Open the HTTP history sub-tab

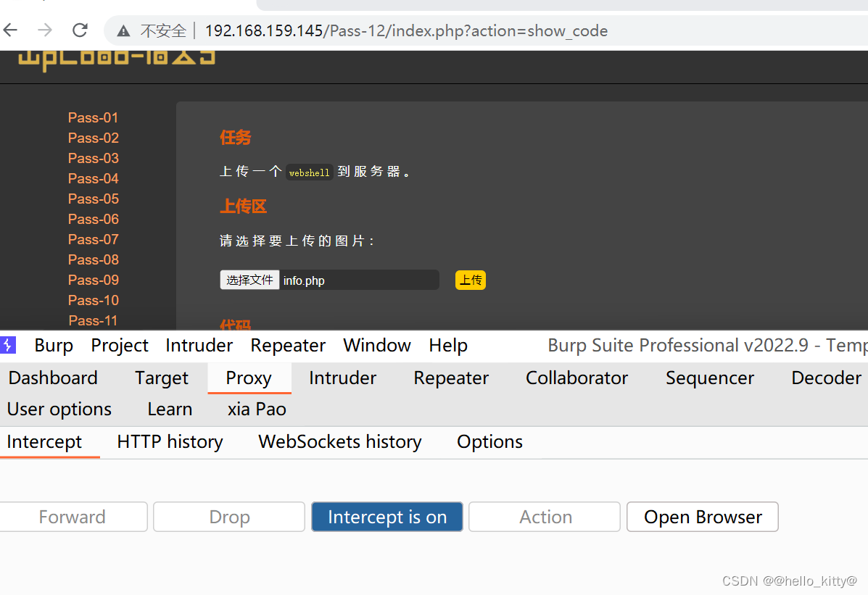pos(170,441)
